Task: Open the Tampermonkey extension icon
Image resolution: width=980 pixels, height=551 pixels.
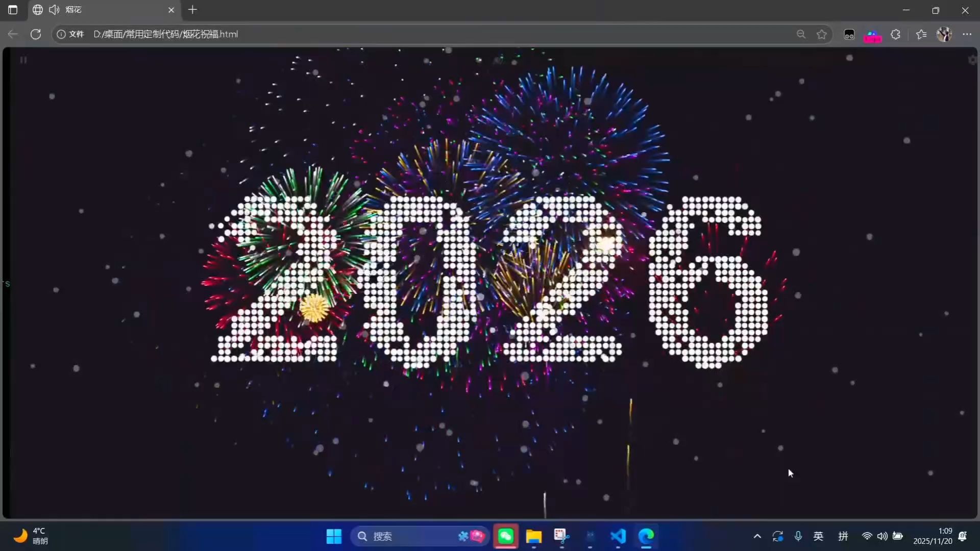Action: coord(849,34)
